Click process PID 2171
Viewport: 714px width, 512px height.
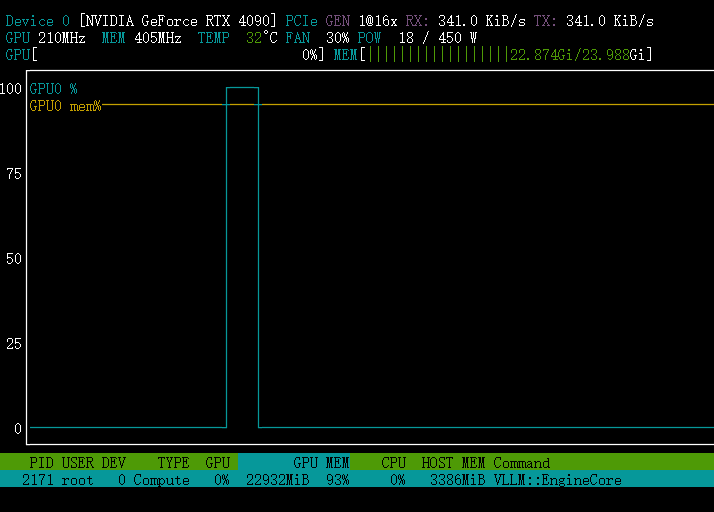coord(38,480)
